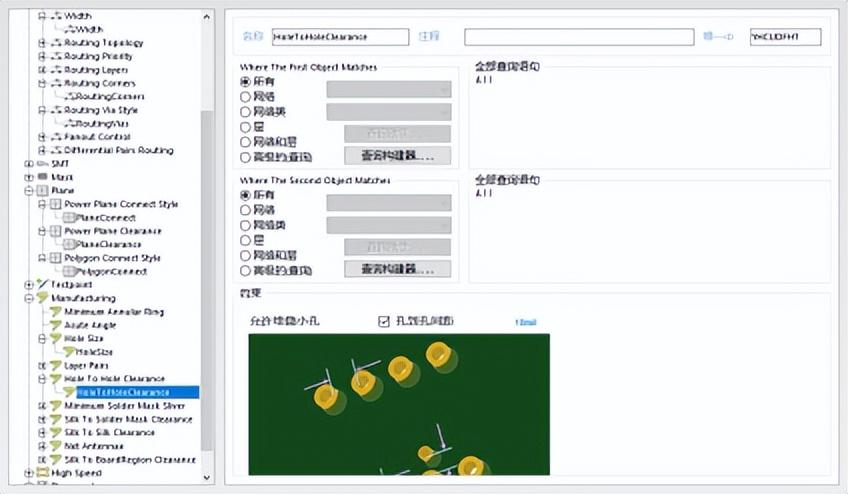Expand the SMT rule category

(x=29, y=163)
